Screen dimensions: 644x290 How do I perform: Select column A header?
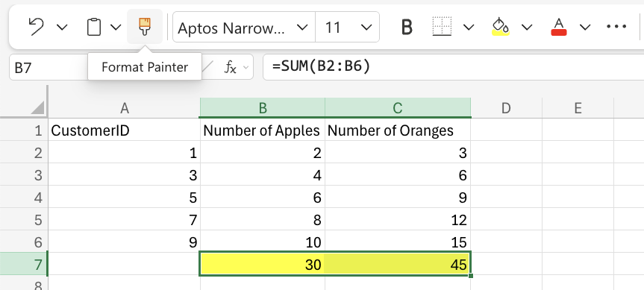click(125, 108)
